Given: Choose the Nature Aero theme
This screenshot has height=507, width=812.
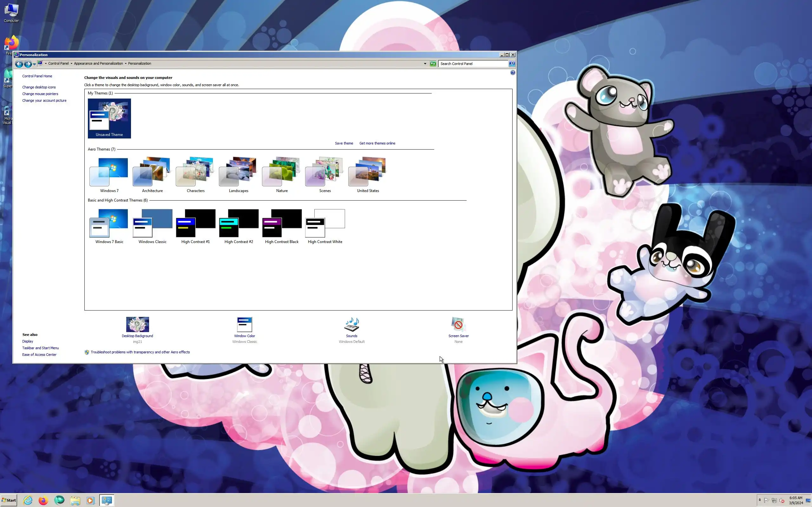Looking at the screenshot, I should (282, 172).
